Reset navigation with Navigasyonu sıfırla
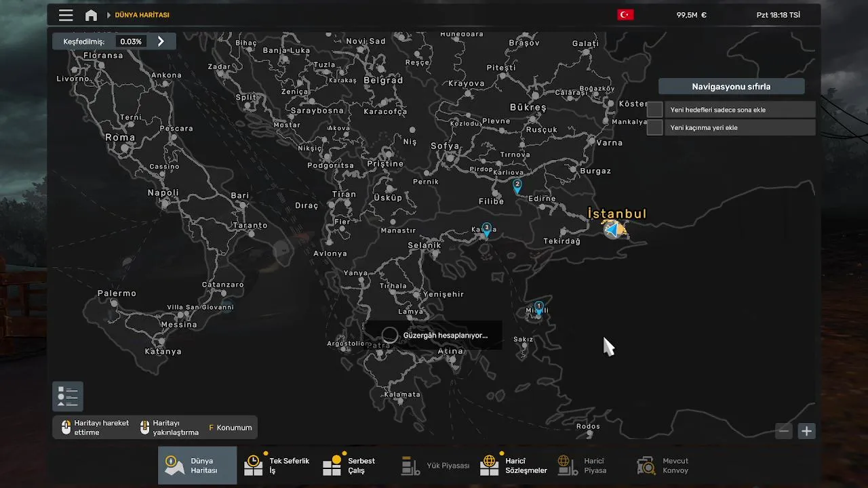Image resolution: width=868 pixels, height=488 pixels. tap(731, 87)
